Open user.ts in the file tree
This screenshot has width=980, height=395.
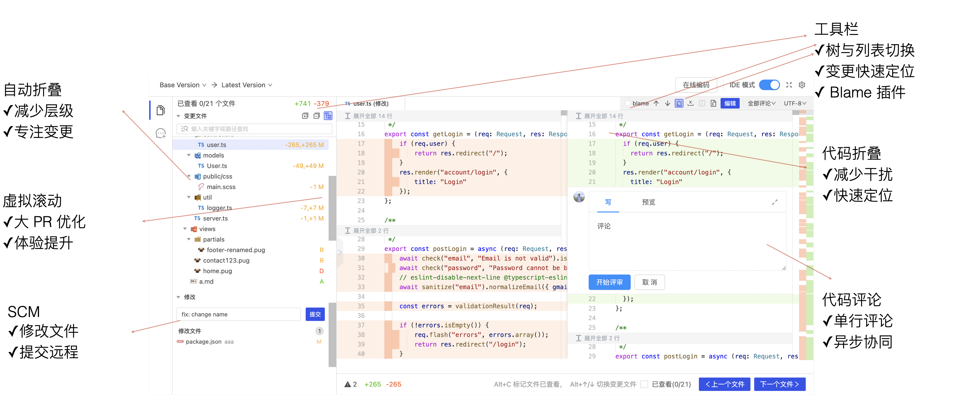click(x=250, y=145)
